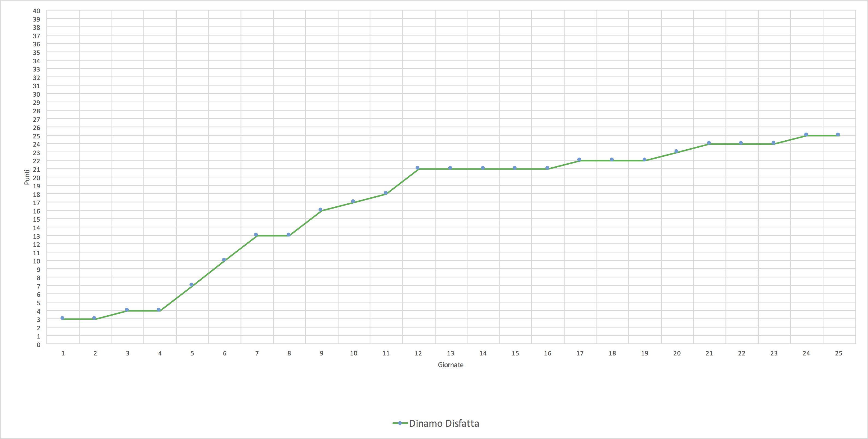Click x-axis label 12
The width and height of the screenshot is (868, 439).
point(418,353)
